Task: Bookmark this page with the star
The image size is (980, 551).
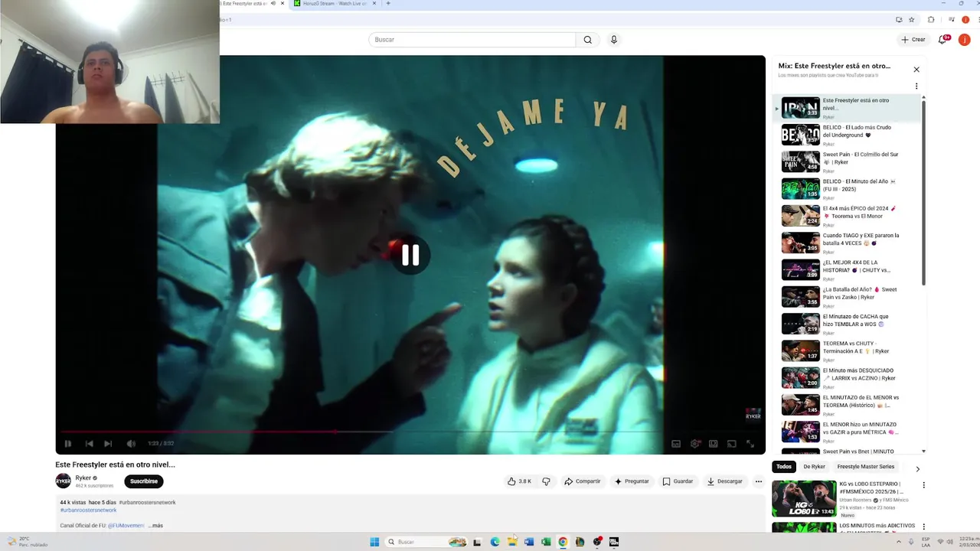Action: (911, 19)
